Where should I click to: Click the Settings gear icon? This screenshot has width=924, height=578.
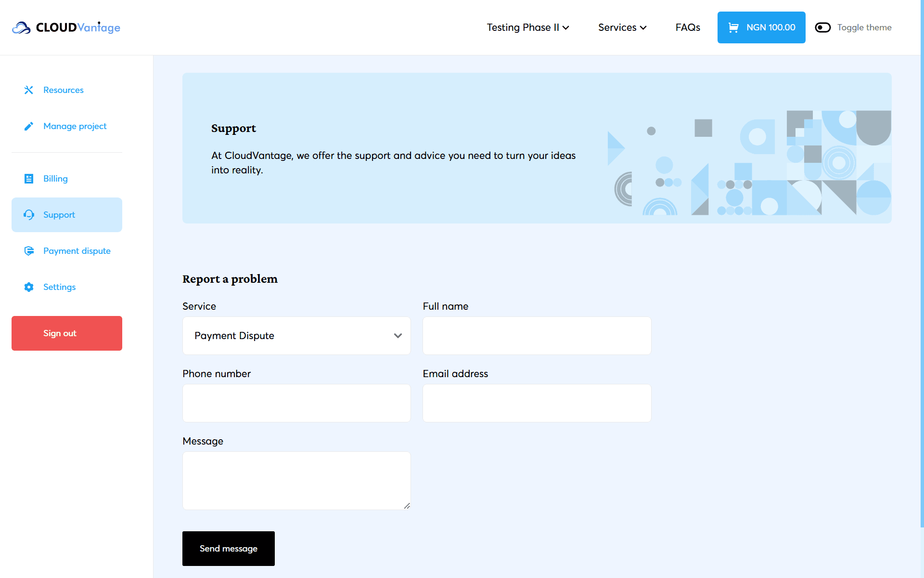click(29, 287)
